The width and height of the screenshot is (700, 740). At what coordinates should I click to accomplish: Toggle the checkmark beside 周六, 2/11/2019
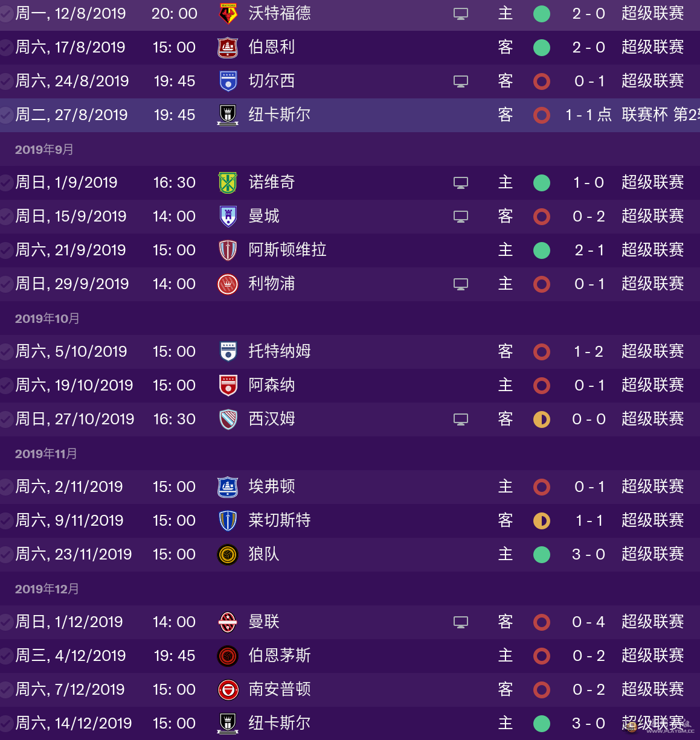6,486
